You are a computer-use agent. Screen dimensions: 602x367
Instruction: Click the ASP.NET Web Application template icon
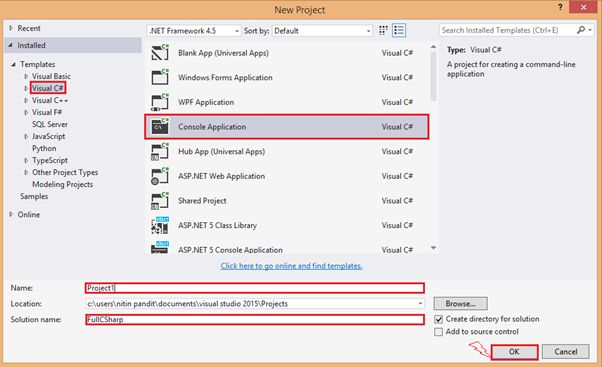pos(160,176)
